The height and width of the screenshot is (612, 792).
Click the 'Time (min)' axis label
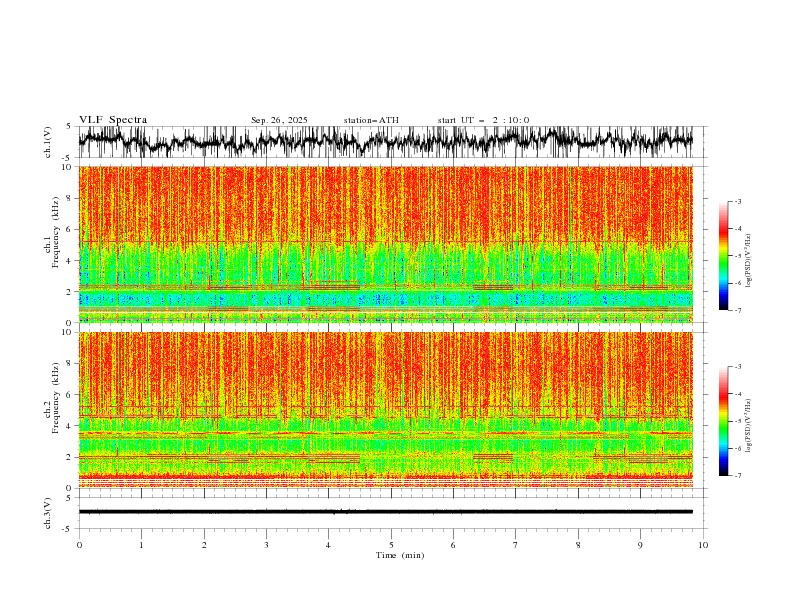pyautogui.click(x=400, y=555)
